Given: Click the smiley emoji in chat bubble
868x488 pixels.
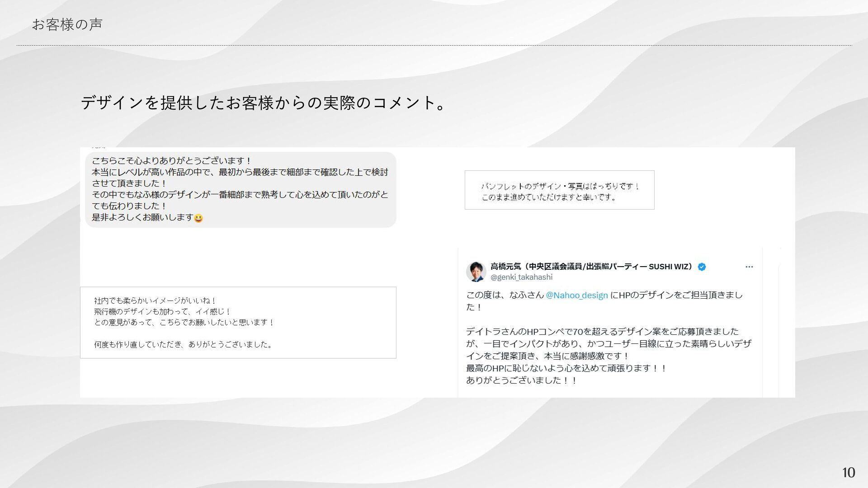Looking at the screenshot, I should pyautogui.click(x=198, y=218).
